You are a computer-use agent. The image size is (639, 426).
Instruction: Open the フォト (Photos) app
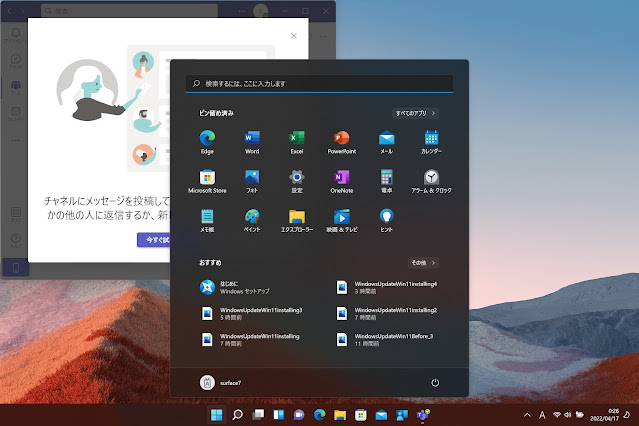[x=252, y=181]
